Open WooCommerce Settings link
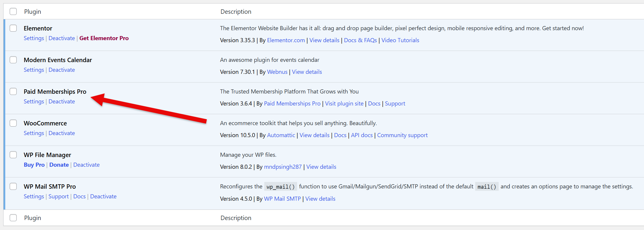644x230 pixels. click(x=34, y=133)
